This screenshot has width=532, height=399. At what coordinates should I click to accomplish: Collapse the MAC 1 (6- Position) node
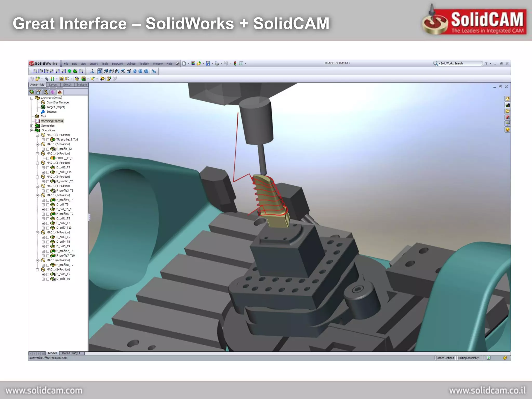[37, 260]
